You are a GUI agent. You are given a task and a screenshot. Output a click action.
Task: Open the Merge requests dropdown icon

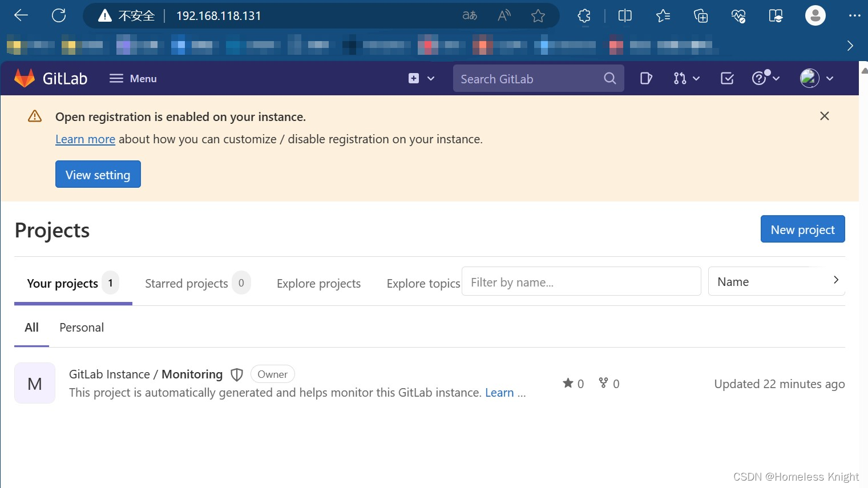(x=686, y=78)
